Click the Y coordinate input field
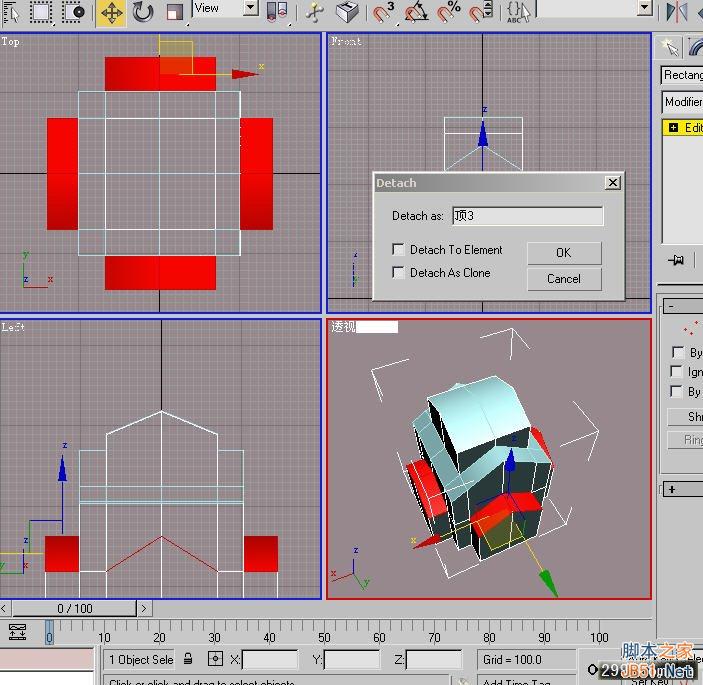Image resolution: width=703 pixels, height=685 pixels. pyautogui.click(x=352, y=659)
